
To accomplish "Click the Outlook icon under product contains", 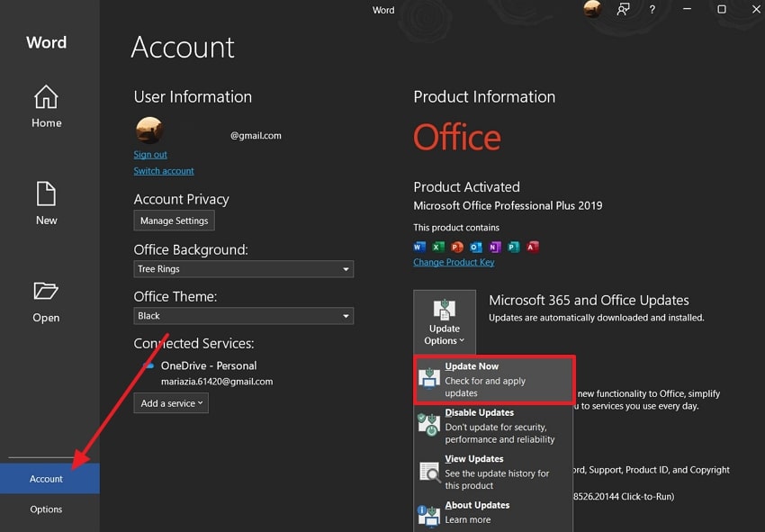I will [476, 247].
